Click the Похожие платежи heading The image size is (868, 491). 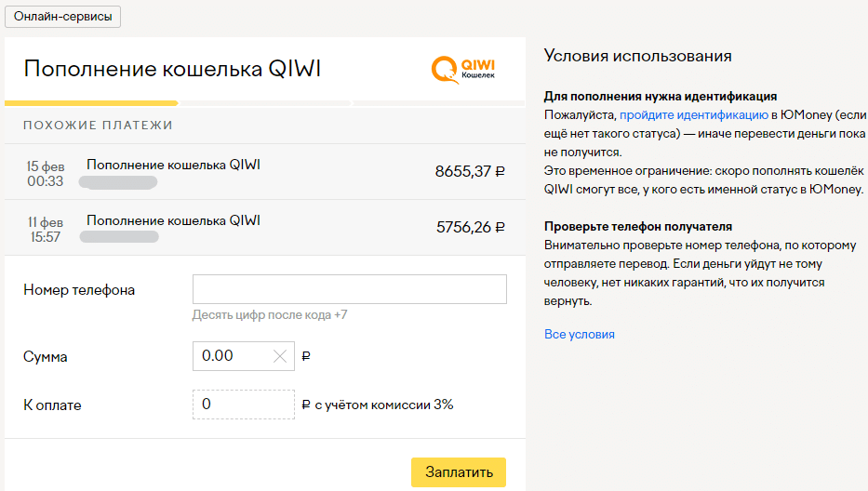(98, 126)
